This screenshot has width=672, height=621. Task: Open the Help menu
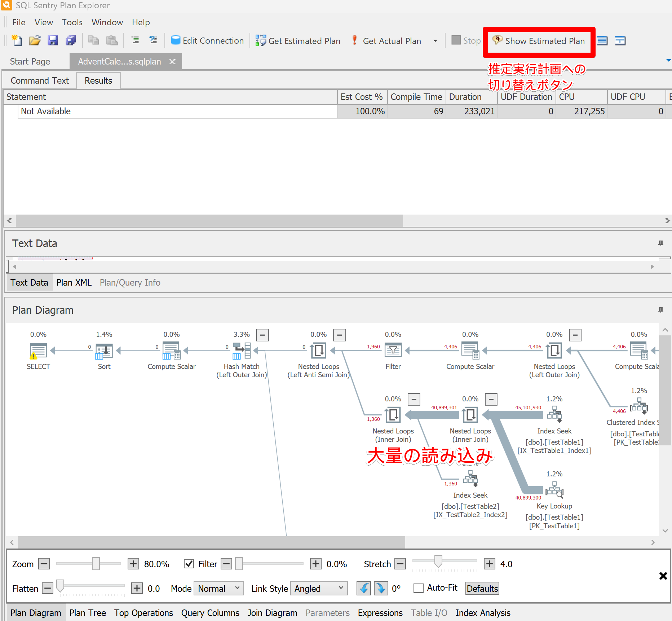pos(141,22)
